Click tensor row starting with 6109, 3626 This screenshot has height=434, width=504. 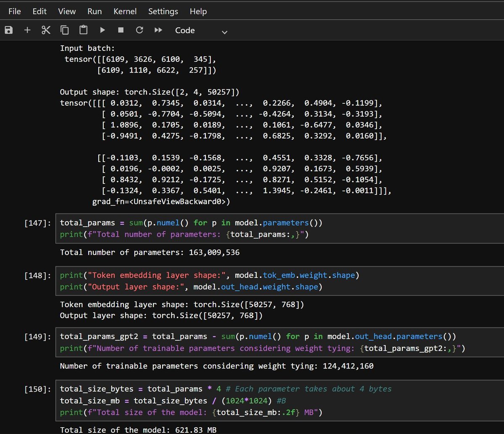[x=140, y=59]
